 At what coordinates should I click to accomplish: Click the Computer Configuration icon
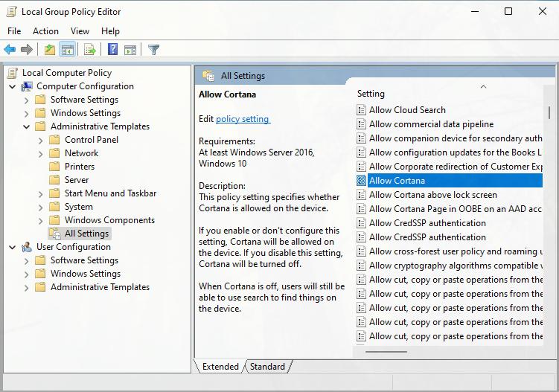tap(27, 86)
